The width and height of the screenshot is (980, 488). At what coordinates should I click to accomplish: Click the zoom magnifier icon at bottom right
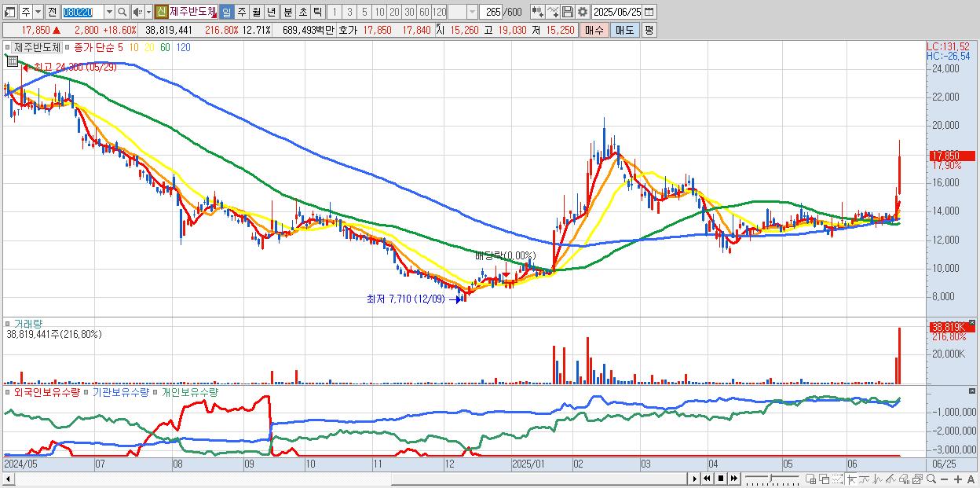pyautogui.click(x=931, y=479)
